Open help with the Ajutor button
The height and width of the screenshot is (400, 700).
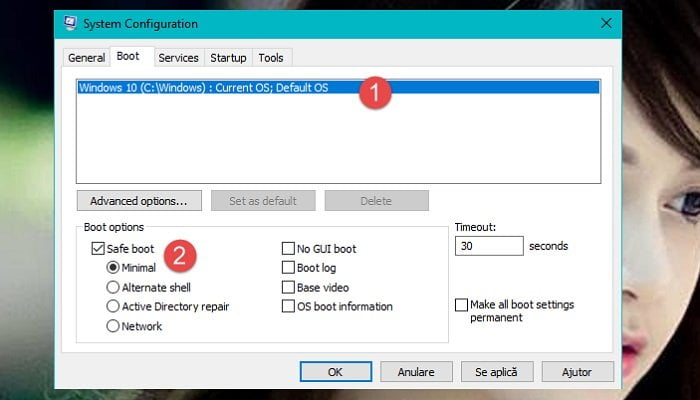[x=578, y=371]
